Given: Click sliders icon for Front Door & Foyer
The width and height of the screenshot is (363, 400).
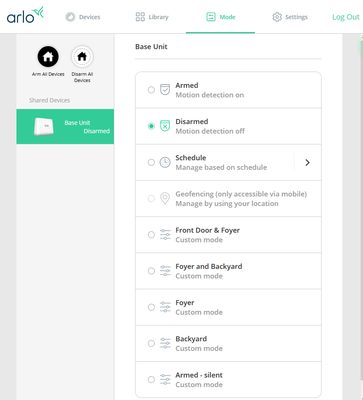Looking at the screenshot, I should [x=165, y=235].
